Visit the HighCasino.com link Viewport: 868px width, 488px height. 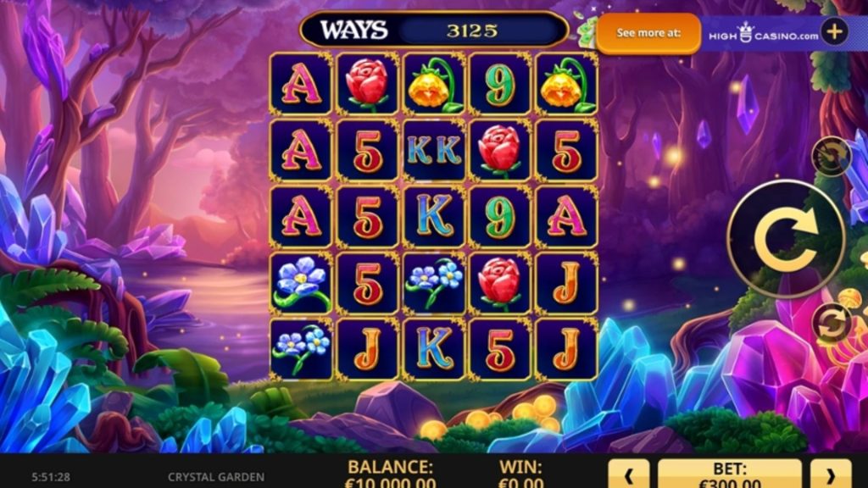[764, 34]
